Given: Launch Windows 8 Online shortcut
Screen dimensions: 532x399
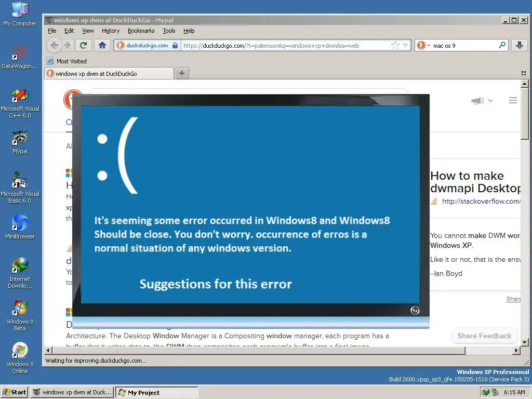Looking at the screenshot, I should click(20, 358).
